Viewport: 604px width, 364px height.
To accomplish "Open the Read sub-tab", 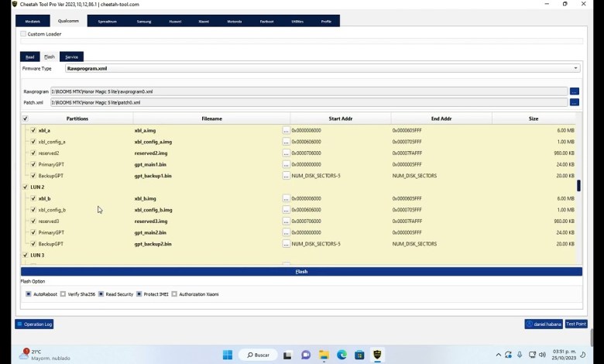I will [x=30, y=57].
